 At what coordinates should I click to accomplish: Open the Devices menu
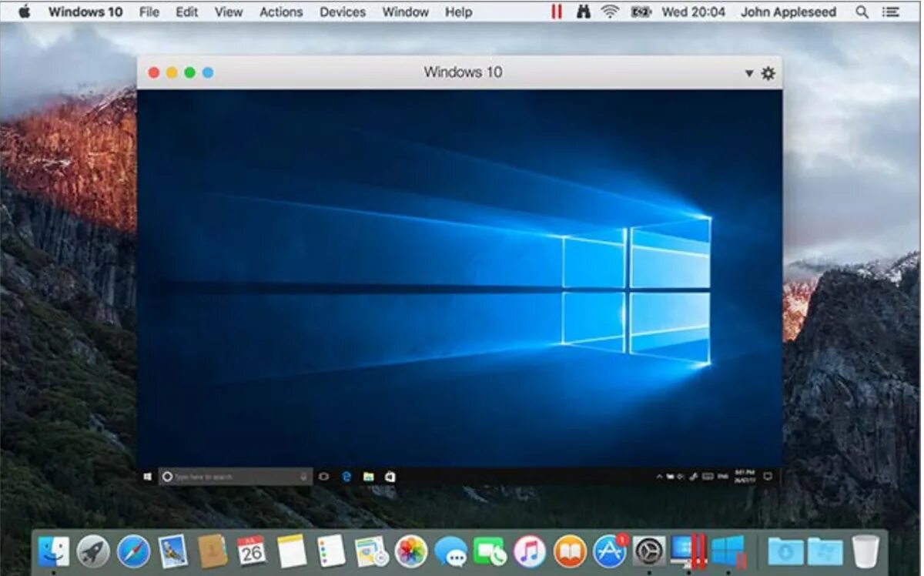coord(343,12)
